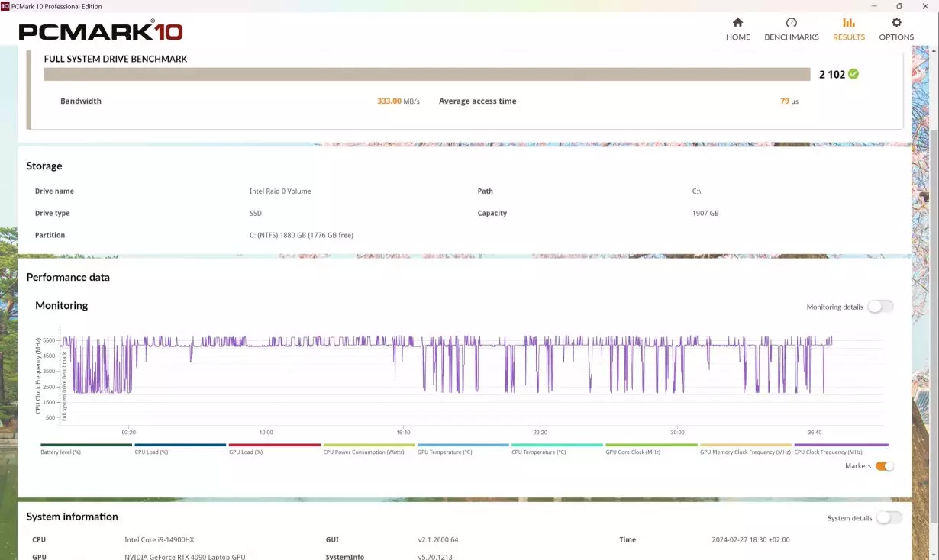The width and height of the screenshot is (939, 560).
Task: Enable the Monitoring details toggle
Action: click(x=879, y=307)
